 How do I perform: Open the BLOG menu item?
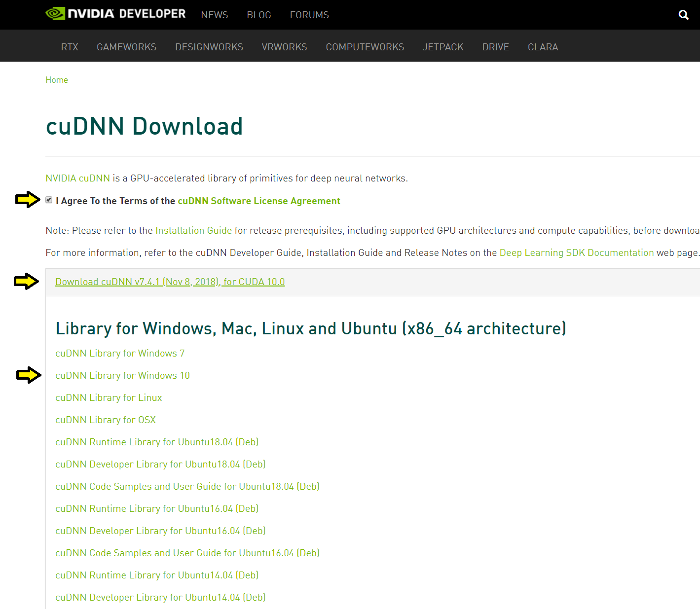[x=259, y=15]
